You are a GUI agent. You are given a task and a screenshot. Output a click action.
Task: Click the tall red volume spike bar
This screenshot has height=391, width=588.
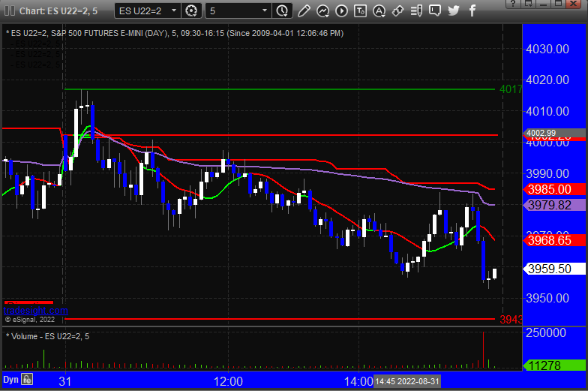coord(483,350)
